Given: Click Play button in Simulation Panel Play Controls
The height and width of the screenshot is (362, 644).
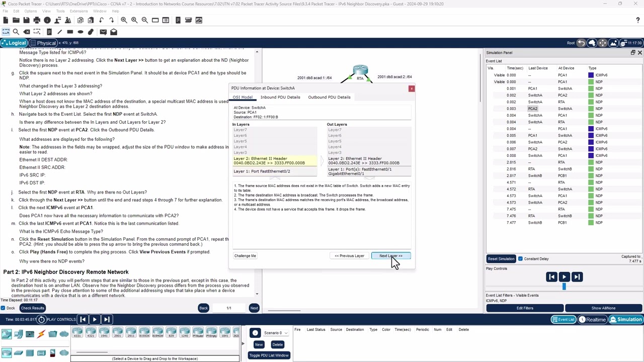Looking at the screenshot, I should (564, 277).
